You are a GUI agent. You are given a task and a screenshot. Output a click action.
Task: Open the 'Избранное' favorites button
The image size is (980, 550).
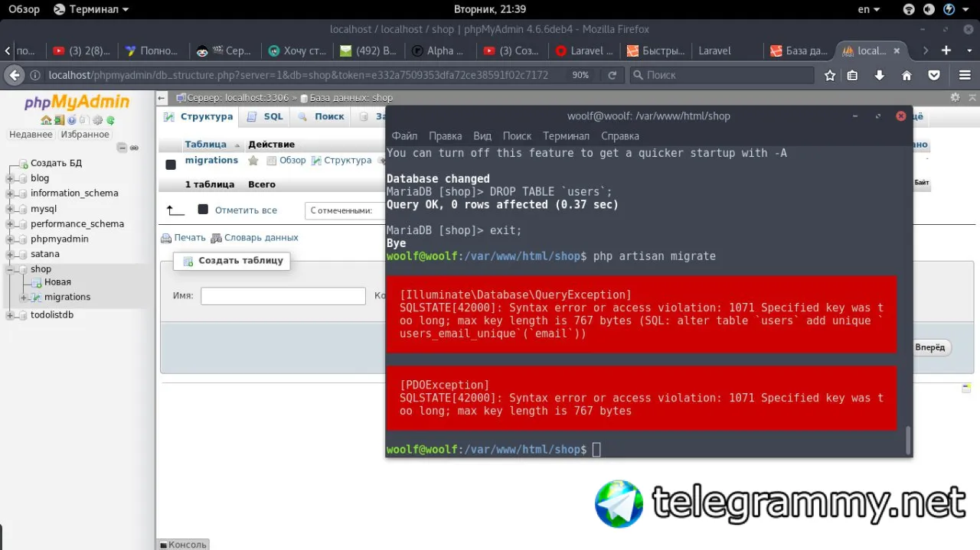(x=85, y=135)
